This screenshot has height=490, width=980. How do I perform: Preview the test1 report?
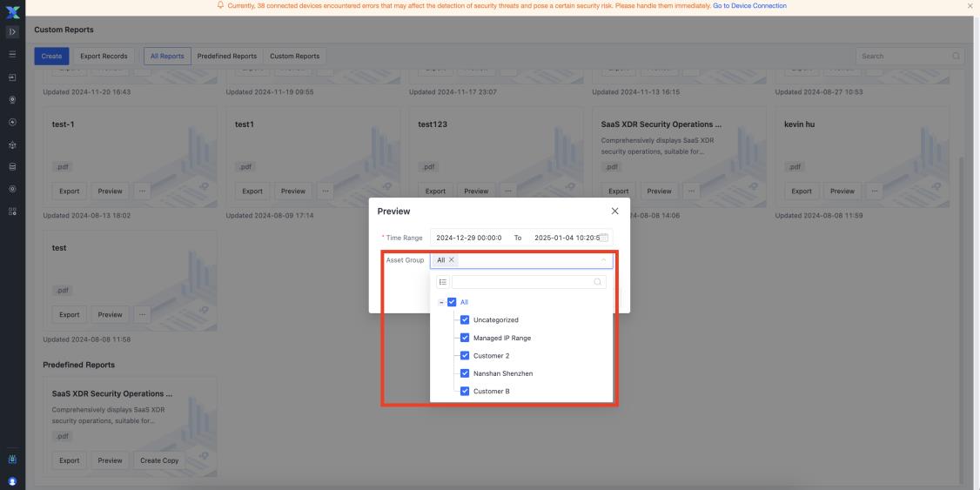click(x=293, y=191)
